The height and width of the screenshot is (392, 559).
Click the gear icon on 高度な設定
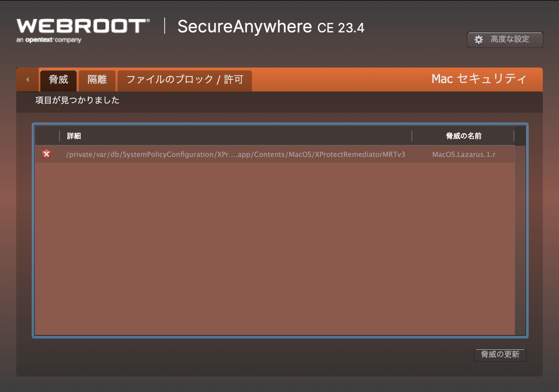point(479,40)
